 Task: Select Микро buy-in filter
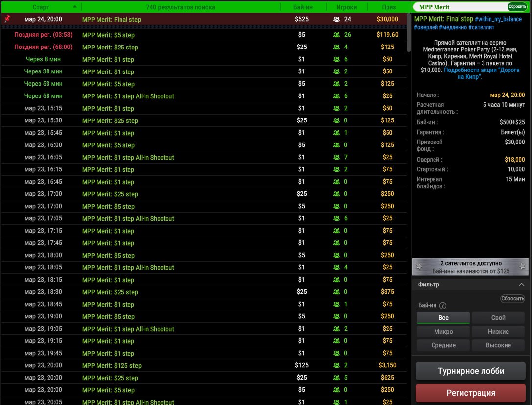pyautogui.click(x=443, y=332)
